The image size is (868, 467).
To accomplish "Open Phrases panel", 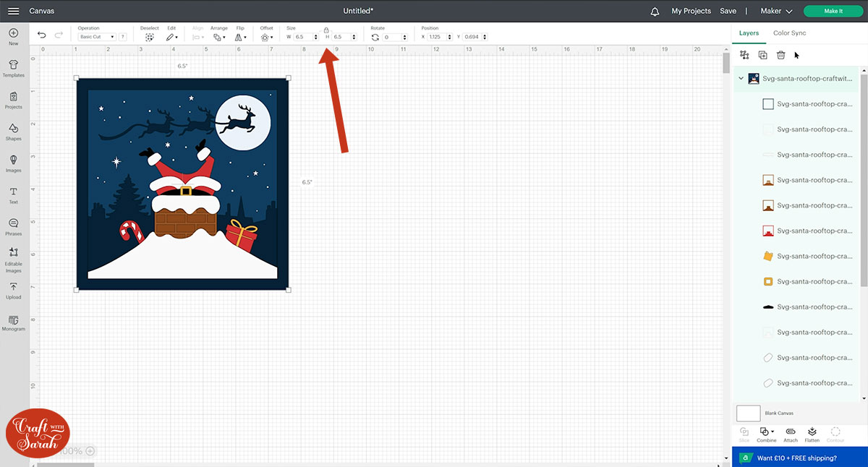I will tap(13, 227).
